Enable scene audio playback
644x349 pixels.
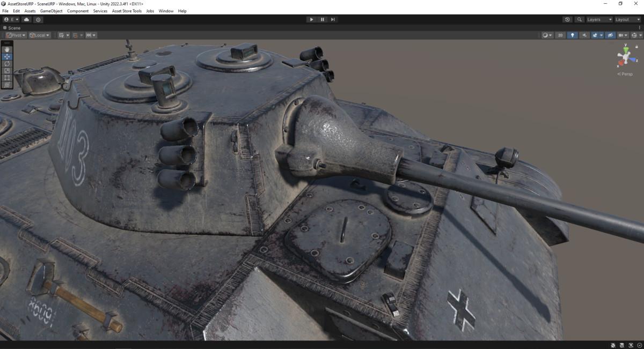tap(584, 35)
